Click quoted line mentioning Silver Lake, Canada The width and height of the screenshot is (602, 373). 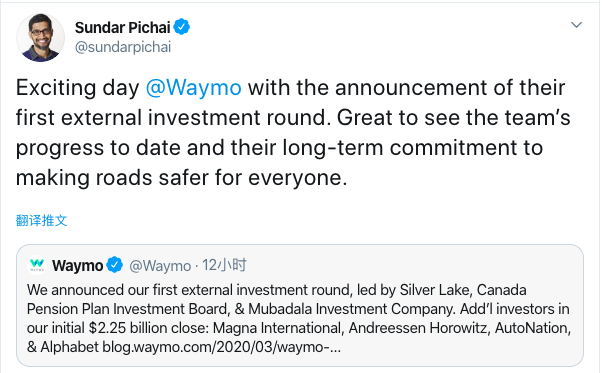click(x=276, y=290)
